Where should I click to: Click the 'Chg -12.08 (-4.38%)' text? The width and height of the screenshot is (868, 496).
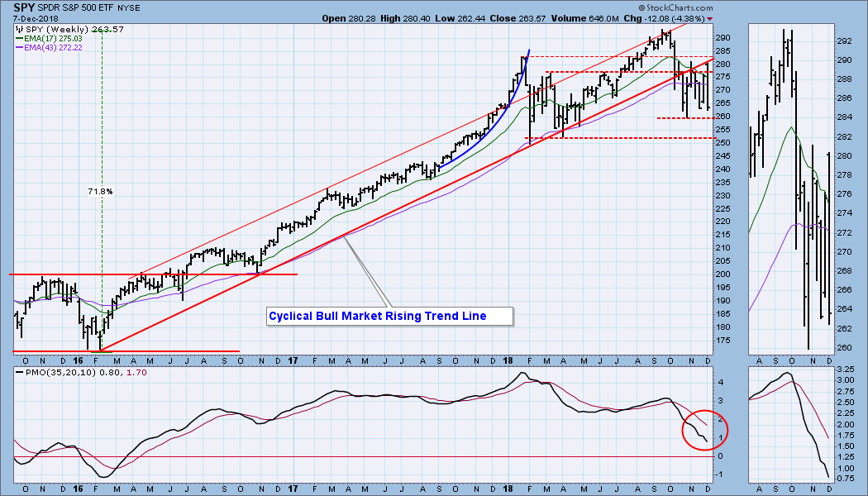(664, 18)
